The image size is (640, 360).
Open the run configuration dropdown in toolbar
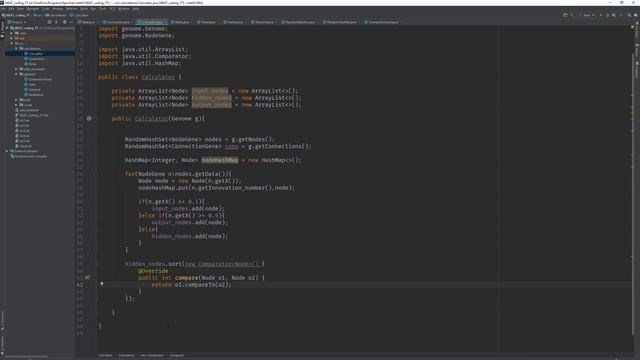coord(588,15)
